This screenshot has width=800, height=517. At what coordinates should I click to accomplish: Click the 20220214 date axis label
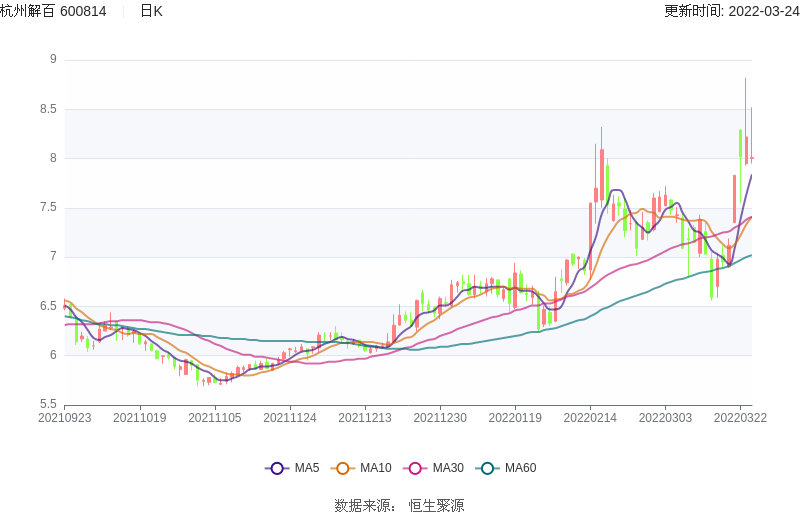(x=590, y=418)
